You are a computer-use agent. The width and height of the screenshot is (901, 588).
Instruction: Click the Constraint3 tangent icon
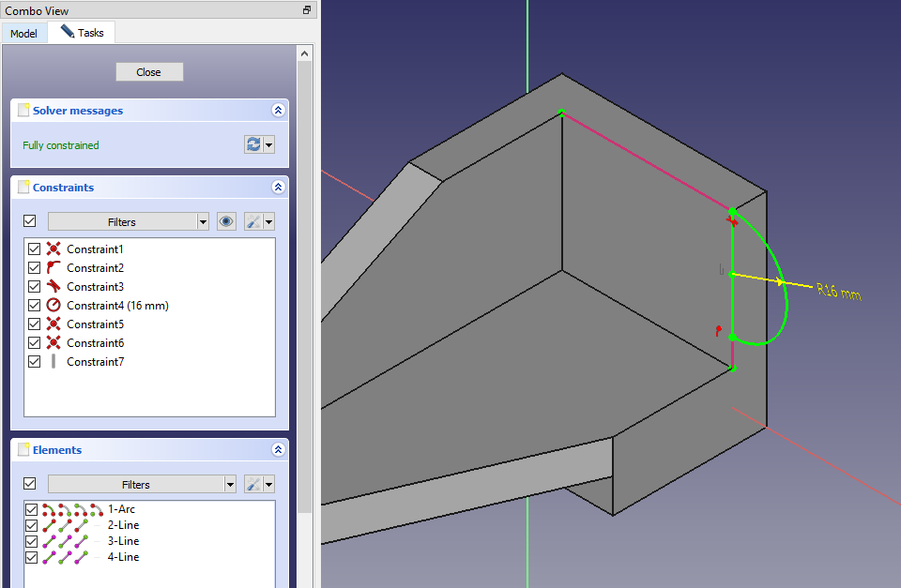[53, 287]
